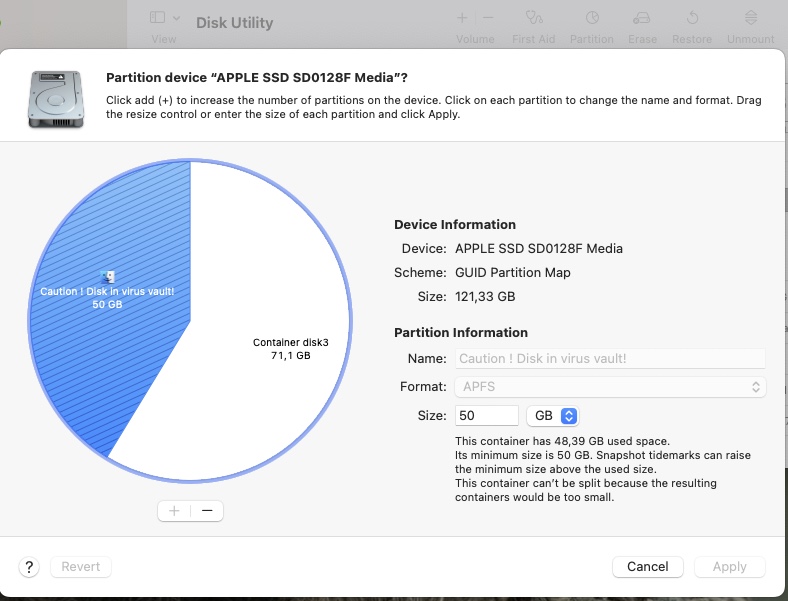The height and width of the screenshot is (601, 788).
Task: Click the First Aid toolbar icon
Action: click(x=534, y=18)
